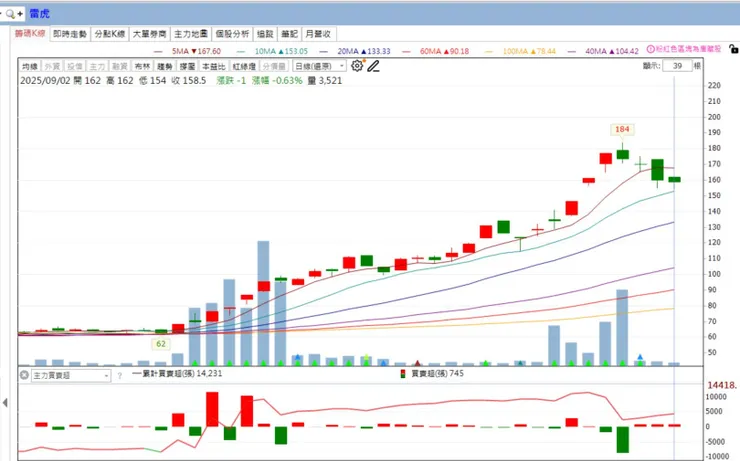Toggle the 布林 bands button
Image resolution: width=740 pixels, height=461 pixels.
point(142,66)
